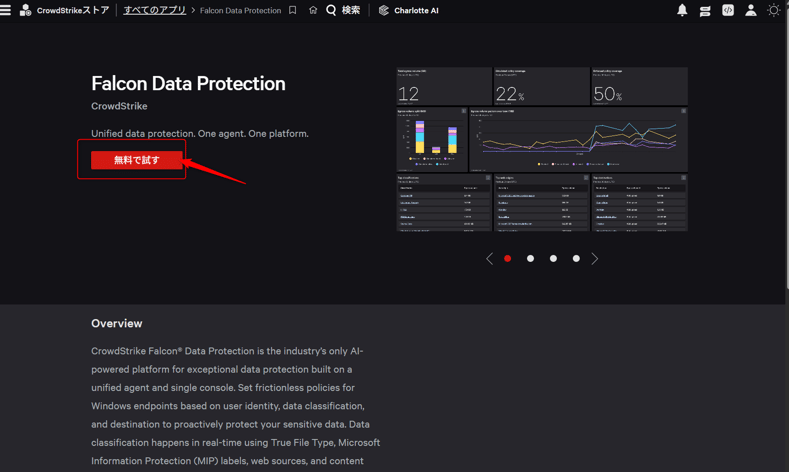Select the third carousel dot
Viewport: 789px width, 472px height.
(x=553, y=259)
